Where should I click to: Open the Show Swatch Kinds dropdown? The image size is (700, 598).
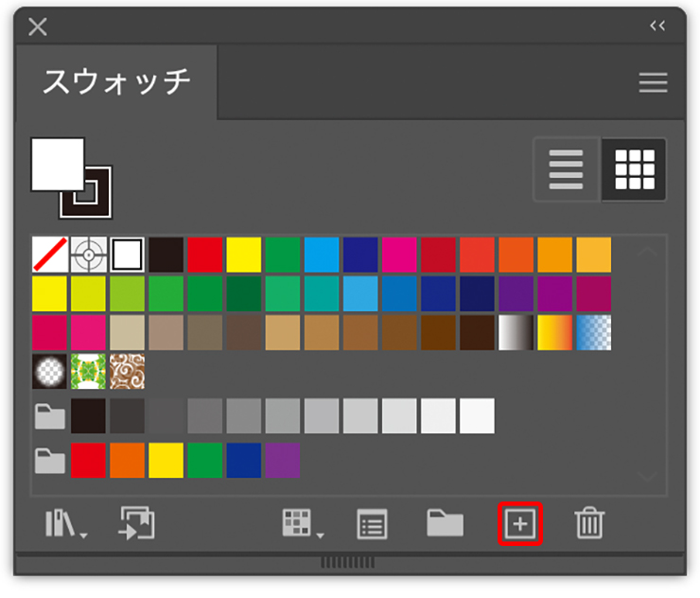click(302, 524)
